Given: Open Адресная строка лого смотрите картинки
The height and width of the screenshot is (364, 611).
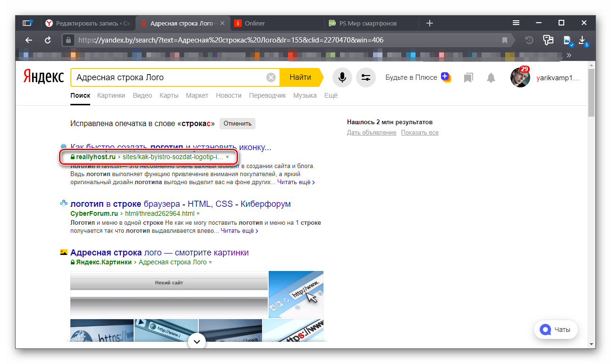Looking at the screenshot, I should point(160,253).
